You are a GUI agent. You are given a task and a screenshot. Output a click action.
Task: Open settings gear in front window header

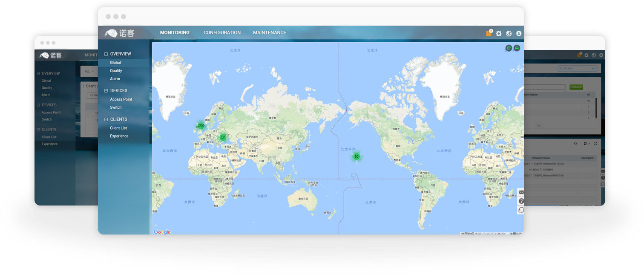click(499, 34)
